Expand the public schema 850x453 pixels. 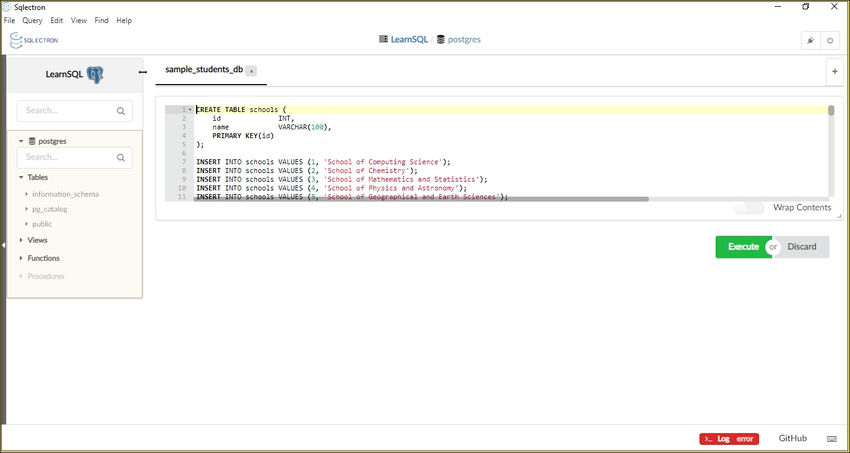pos(27,224)
